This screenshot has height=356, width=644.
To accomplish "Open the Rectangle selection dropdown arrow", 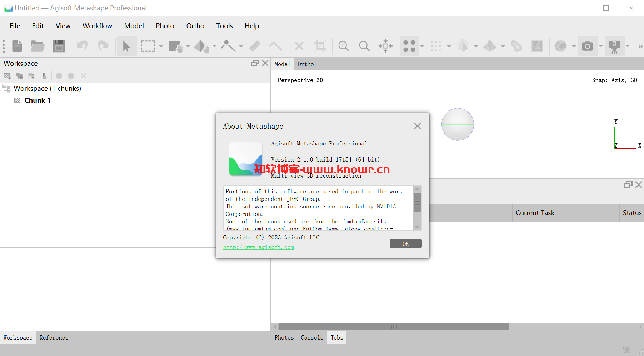I will (161, 46).
